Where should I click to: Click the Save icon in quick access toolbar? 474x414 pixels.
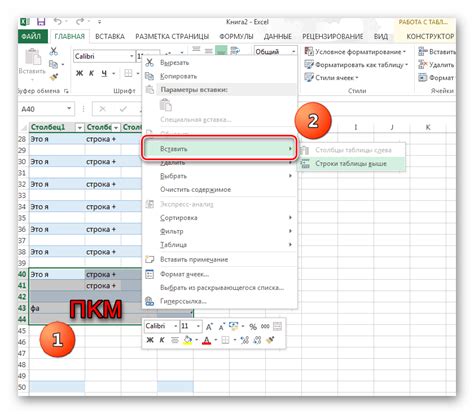coord(41,22)
